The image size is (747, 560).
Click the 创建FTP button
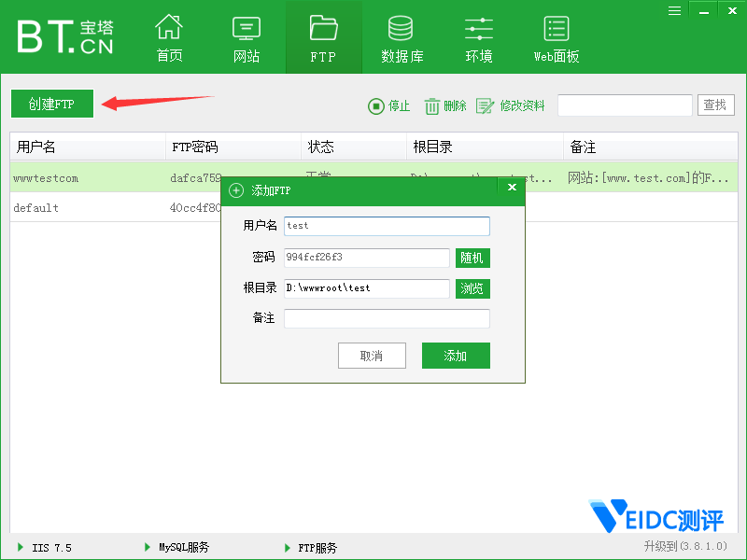point(52,104)
